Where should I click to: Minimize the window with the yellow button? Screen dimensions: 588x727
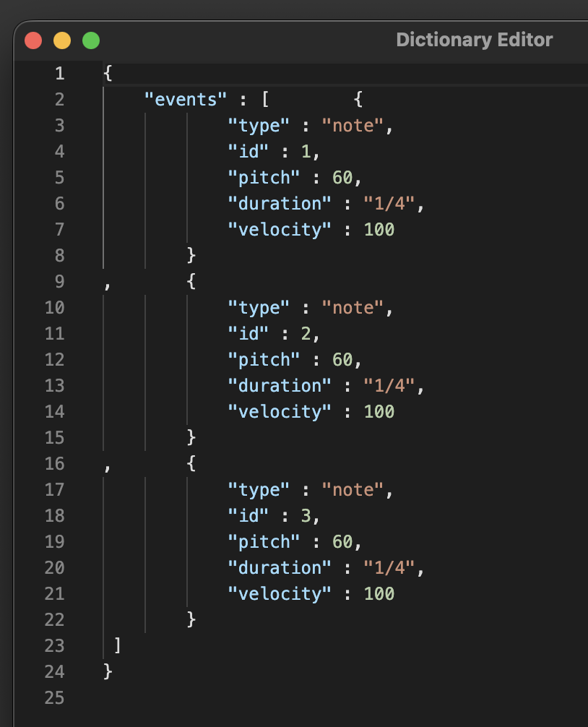tap(62, 40)
